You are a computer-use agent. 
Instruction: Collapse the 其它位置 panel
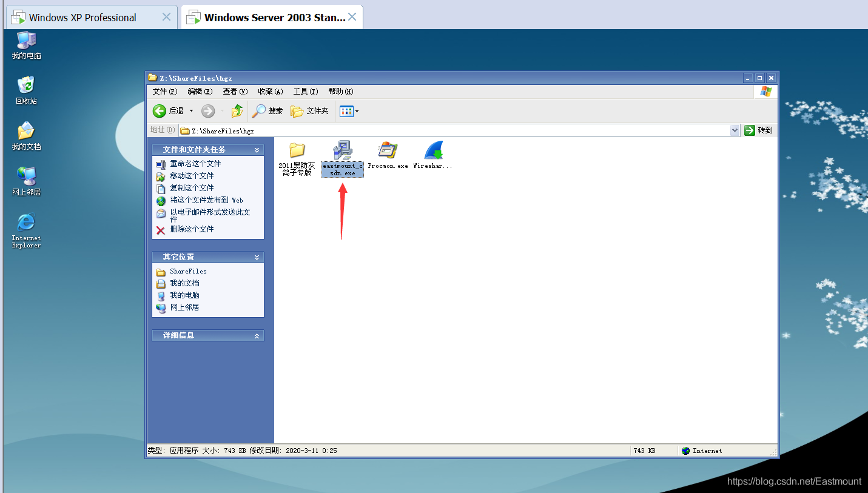coord(257,257)
